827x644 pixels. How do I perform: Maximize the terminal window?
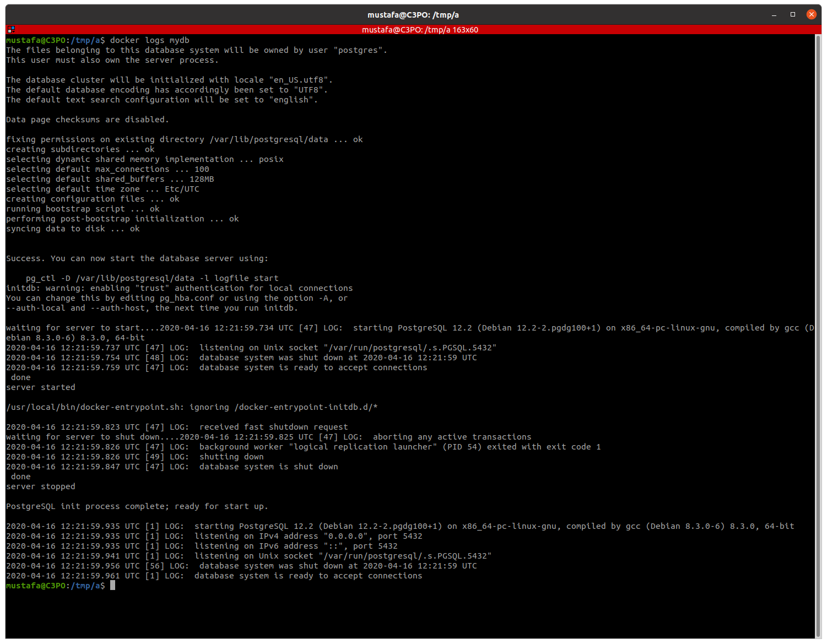pos(793,15)
